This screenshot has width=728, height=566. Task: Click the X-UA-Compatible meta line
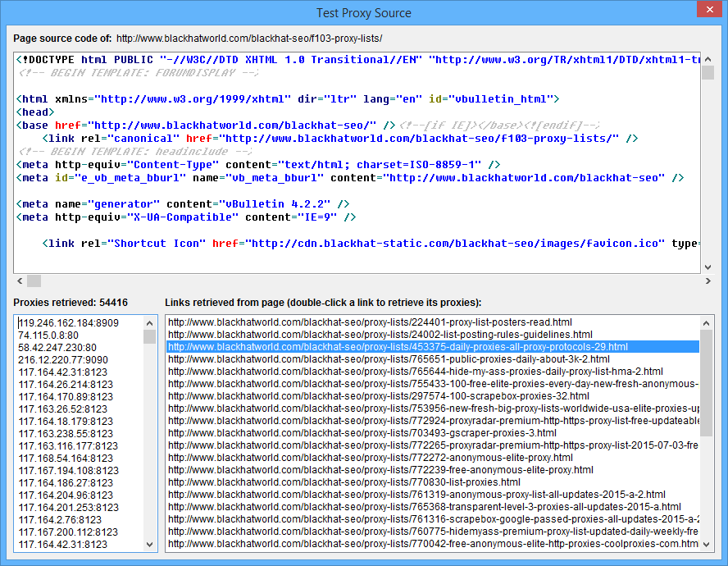click(186, 217)
